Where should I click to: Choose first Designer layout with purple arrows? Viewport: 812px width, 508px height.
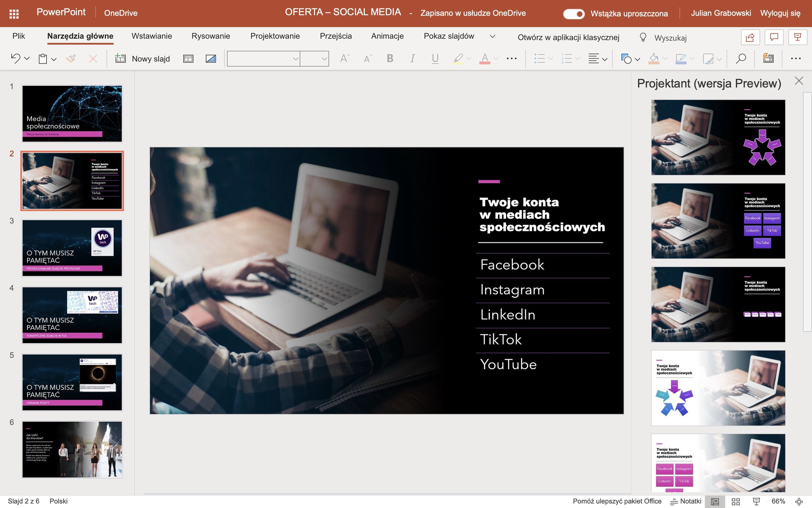coord(718,137)
